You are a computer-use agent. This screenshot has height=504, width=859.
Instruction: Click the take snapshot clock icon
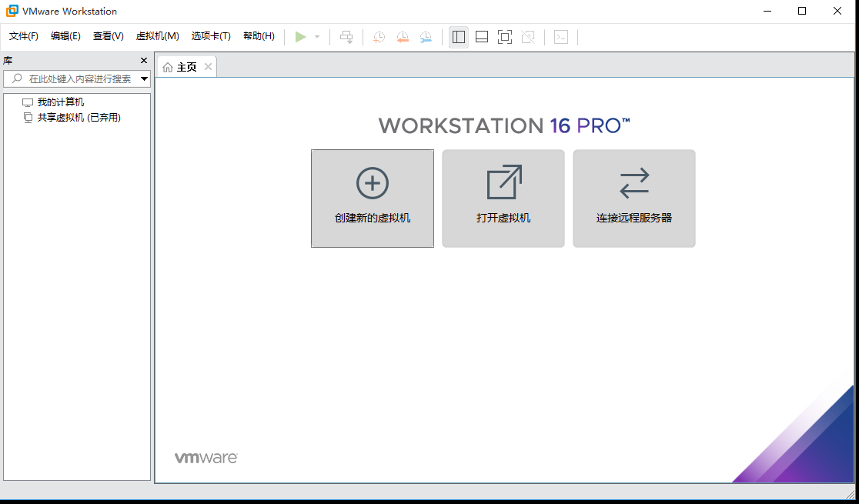pos(379,37)
